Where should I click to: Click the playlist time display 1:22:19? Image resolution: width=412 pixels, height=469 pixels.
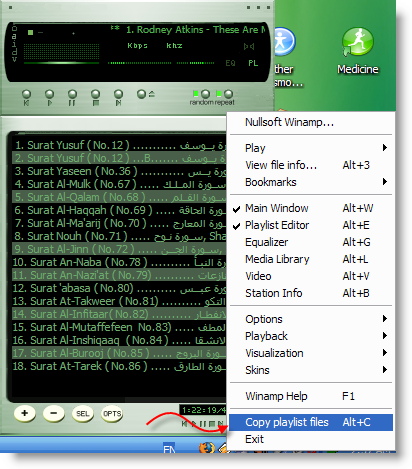click(x=203, y=410)
